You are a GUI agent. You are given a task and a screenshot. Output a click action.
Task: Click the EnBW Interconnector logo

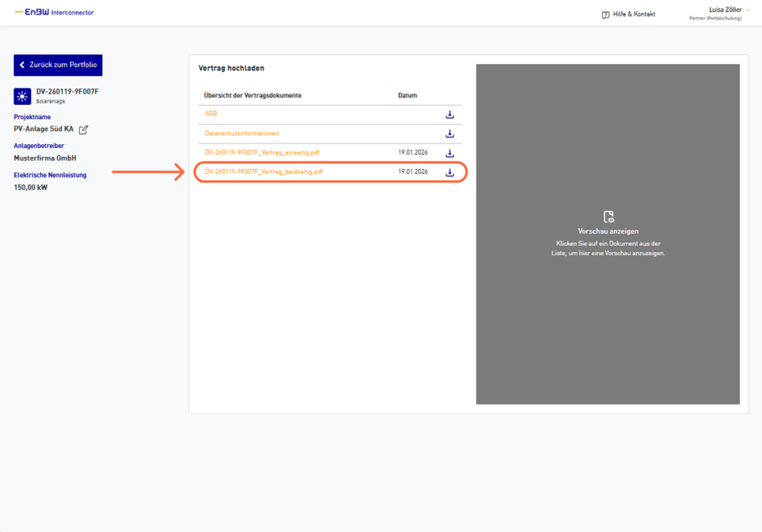point(54,13)
